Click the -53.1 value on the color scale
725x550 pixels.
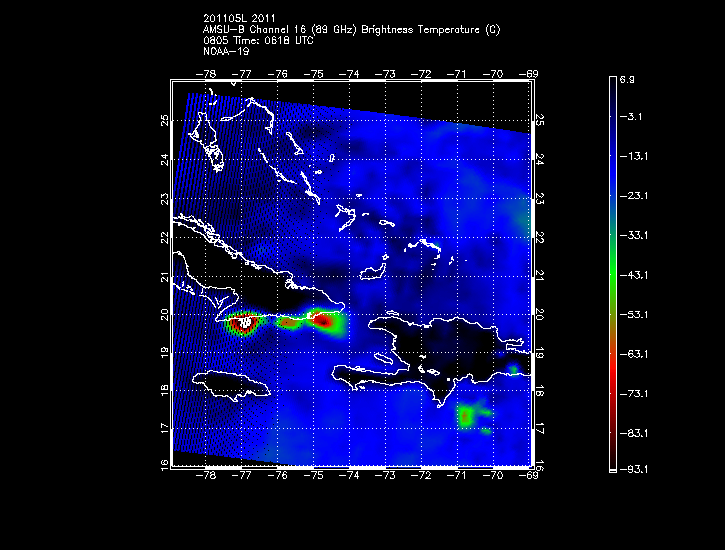[633, 315]
